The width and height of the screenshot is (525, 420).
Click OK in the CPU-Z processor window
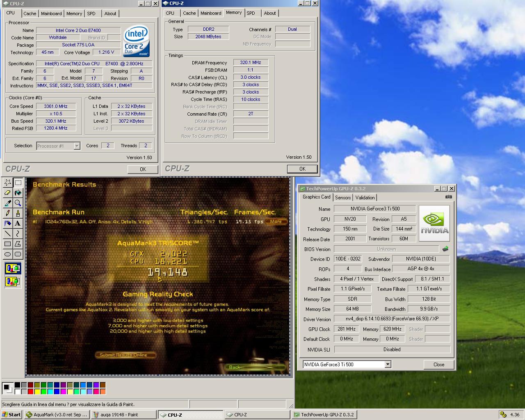click(143, 169)
